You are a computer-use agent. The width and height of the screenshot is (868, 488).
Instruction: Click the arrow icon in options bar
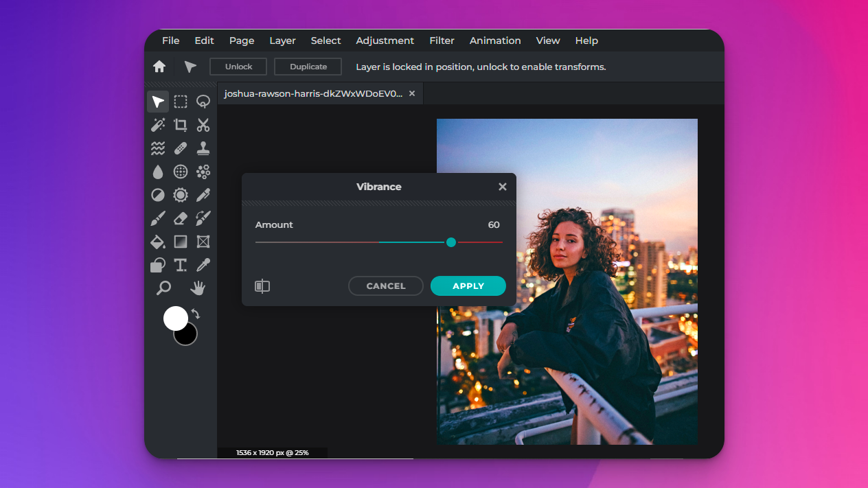point(190,67)
